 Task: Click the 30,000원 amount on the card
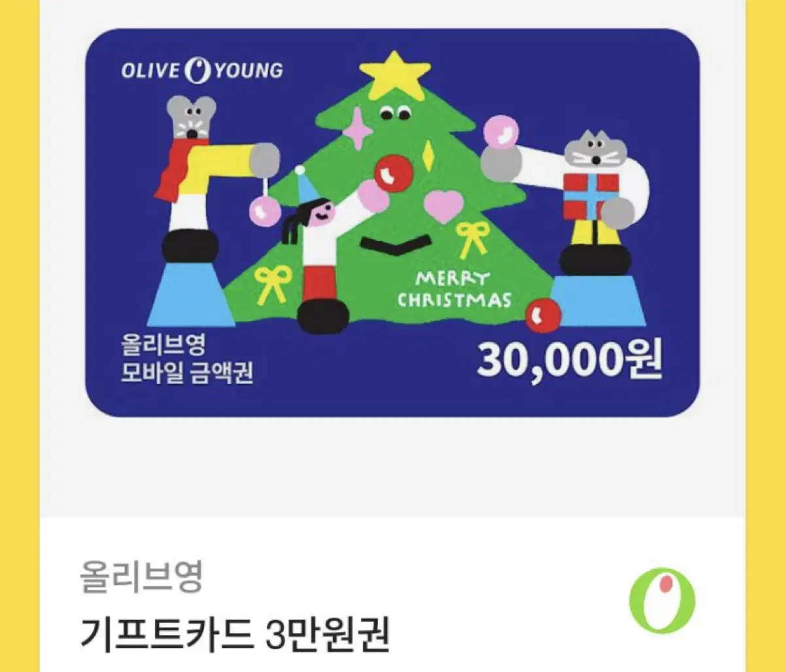569,361
